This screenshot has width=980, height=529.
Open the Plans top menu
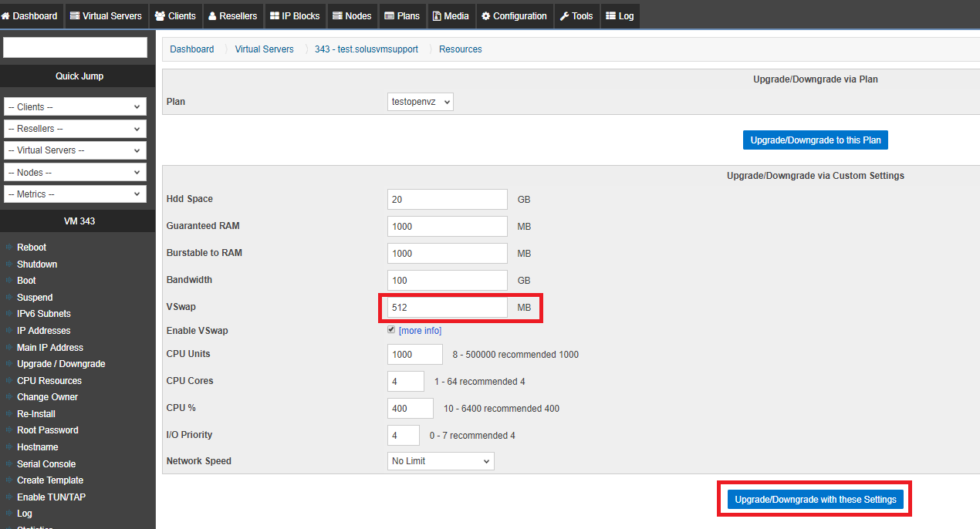coord(402,16)
